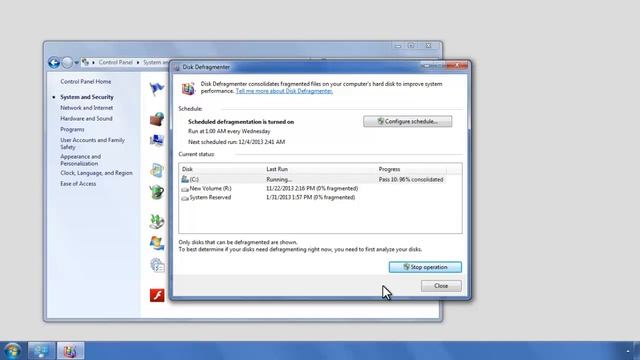Switch to Disk Defragmenter taskbar button
Screen dimensions: 640x360
(70, 351)
